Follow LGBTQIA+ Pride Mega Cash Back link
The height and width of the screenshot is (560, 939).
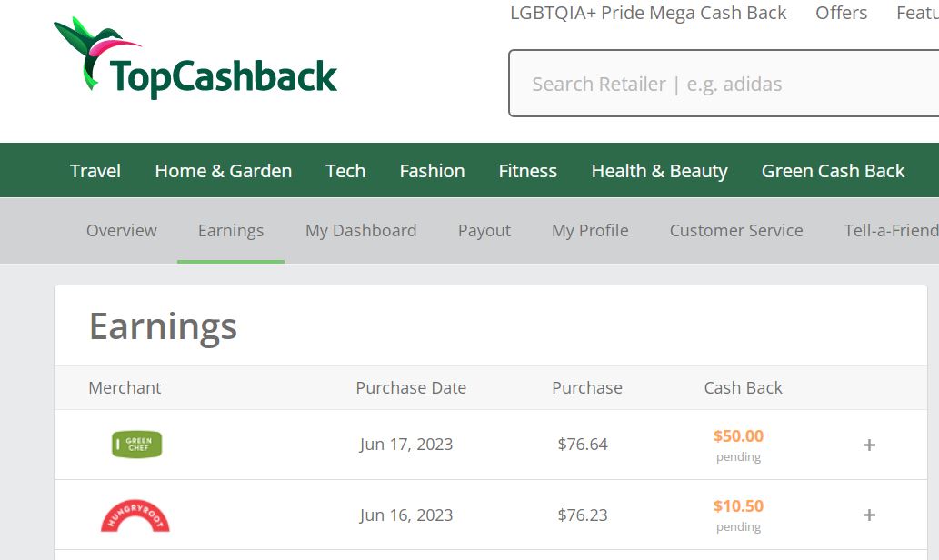(648, 13)
